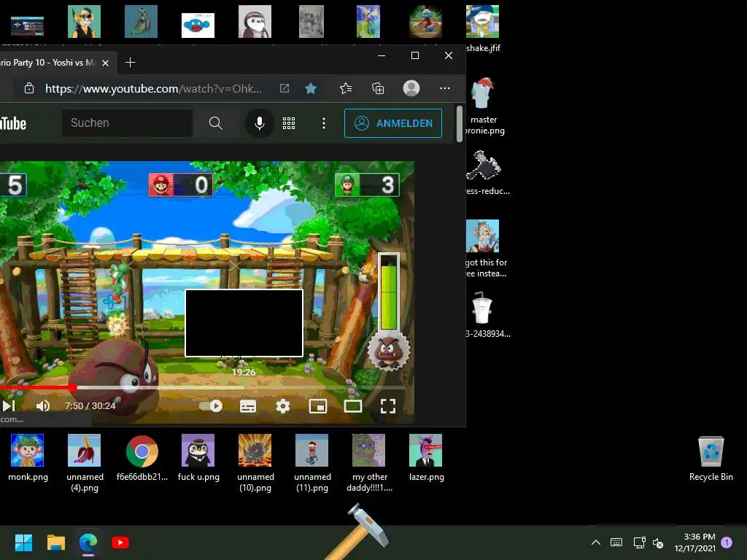
Task: Close the Mario Party 10 tab
Action: tap(105, 63)
